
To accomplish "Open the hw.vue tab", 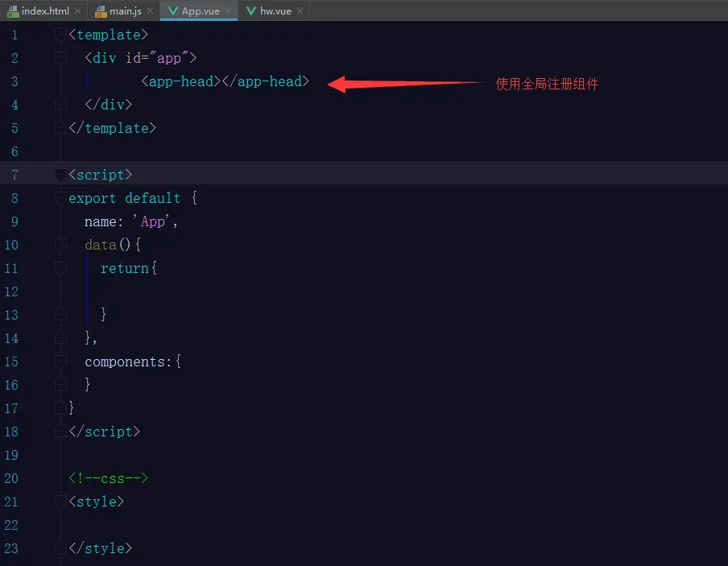I will tap(275, 10).
